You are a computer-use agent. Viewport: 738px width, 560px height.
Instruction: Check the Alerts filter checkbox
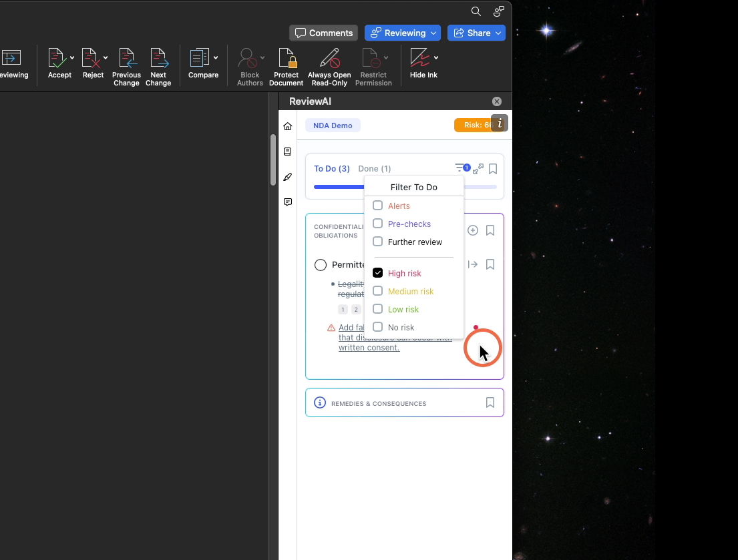377,206
